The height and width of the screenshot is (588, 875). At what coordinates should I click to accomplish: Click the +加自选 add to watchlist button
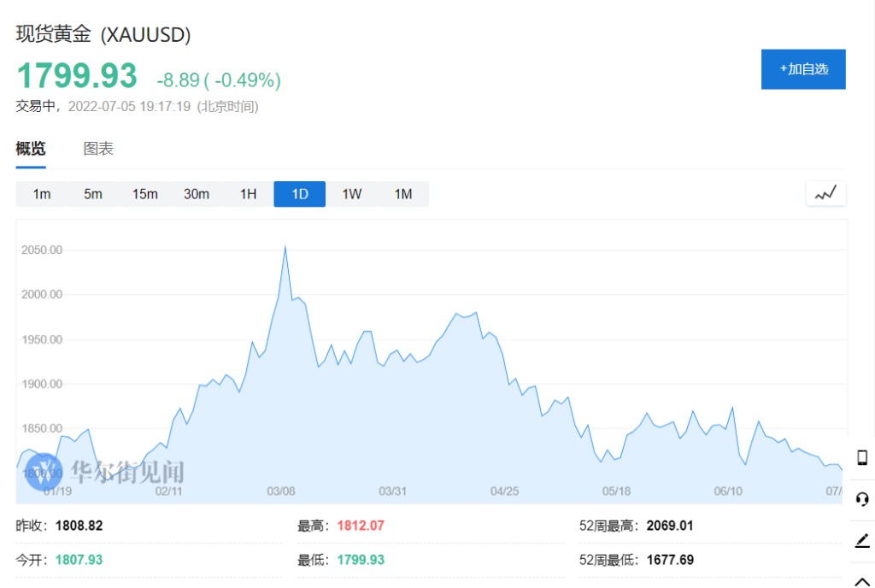click(803, 69)
